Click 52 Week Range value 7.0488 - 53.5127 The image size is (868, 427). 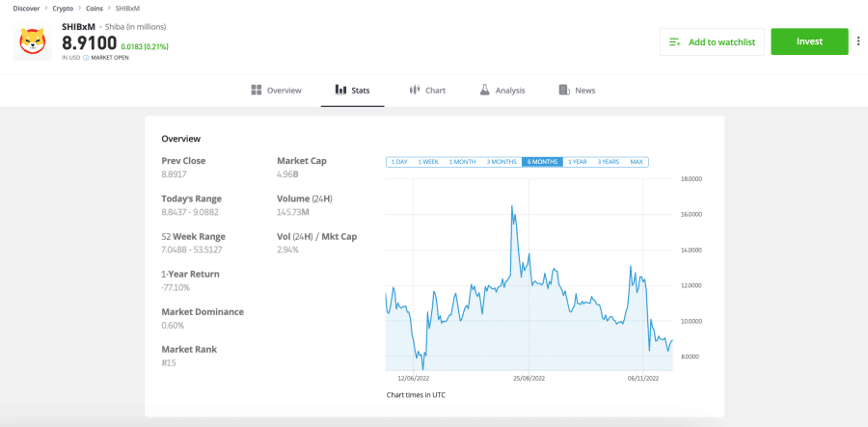(192, 250)
